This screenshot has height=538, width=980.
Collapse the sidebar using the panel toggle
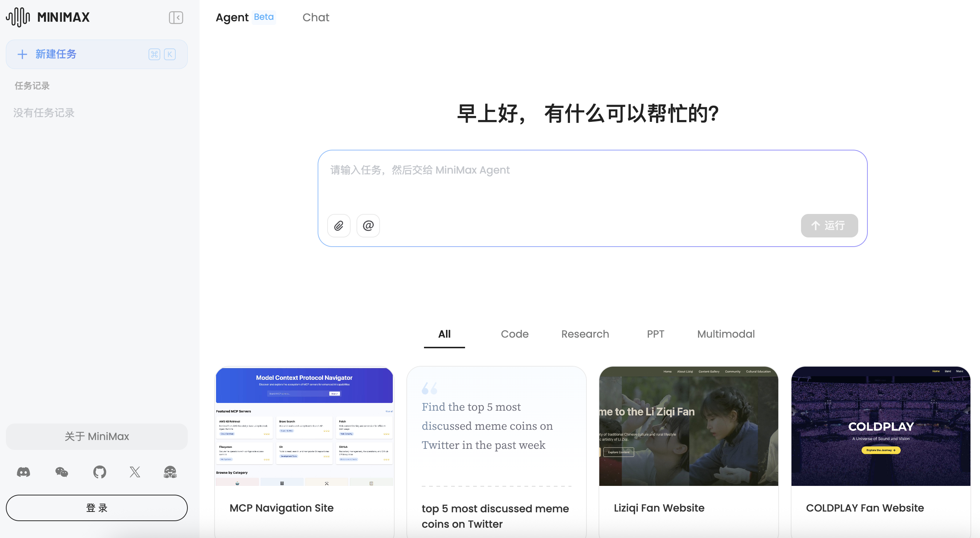[175, 18]
